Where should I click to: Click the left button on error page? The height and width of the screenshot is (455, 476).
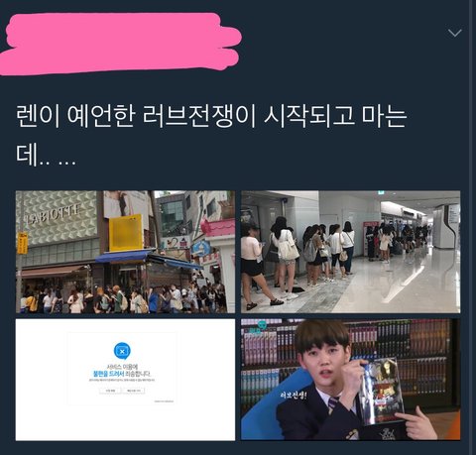[110, 391]
